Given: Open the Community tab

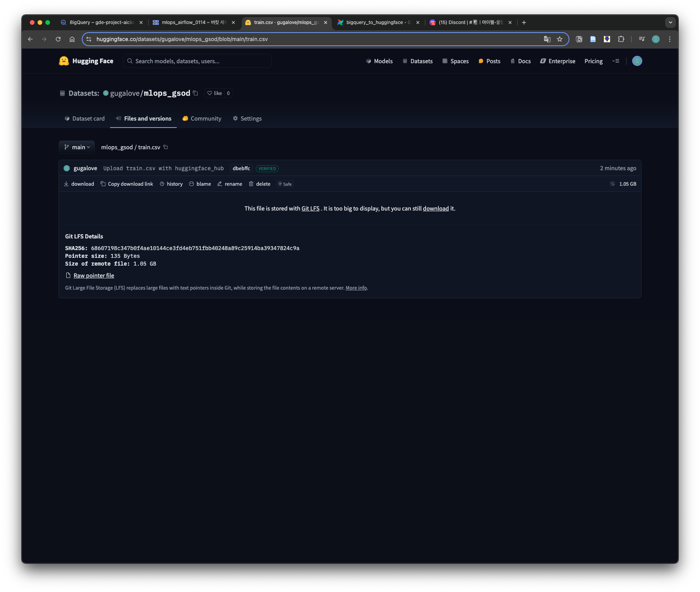Looking at the screenshot, I should (x=202, y=119).
